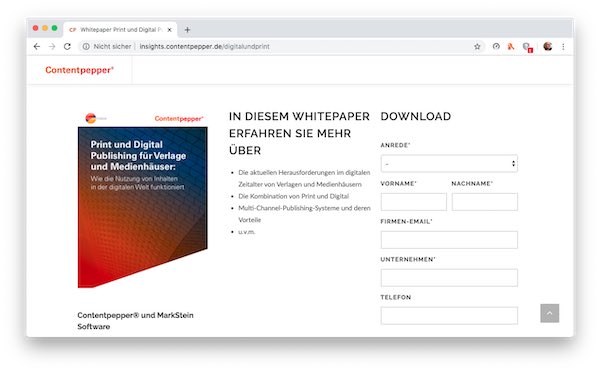Click the Vorname input field
Image resolution: width=600 pixels, height=372 pixels.
(414, 202)
